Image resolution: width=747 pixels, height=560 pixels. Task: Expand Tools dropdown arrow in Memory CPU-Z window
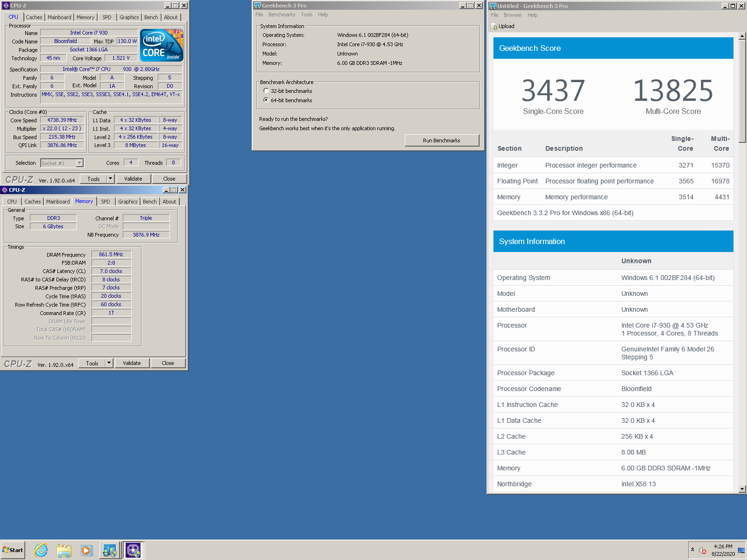coord(109,363)
